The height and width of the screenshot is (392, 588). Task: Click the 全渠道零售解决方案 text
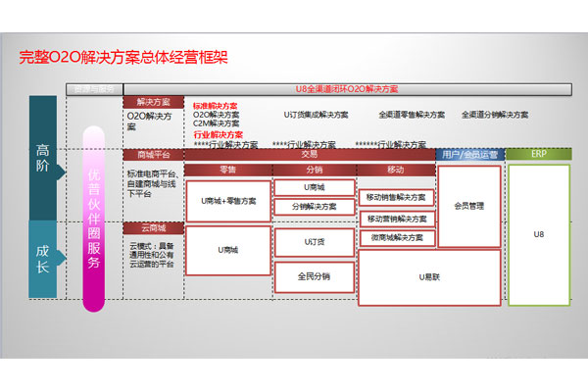412,115
